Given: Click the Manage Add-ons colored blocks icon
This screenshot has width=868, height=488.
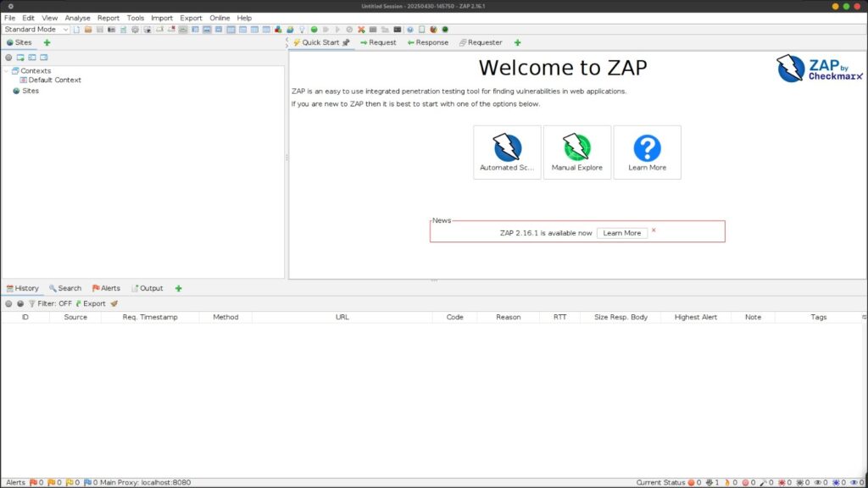Looking at the screenshot, I should pyautogui.click(x=278, y=30).
